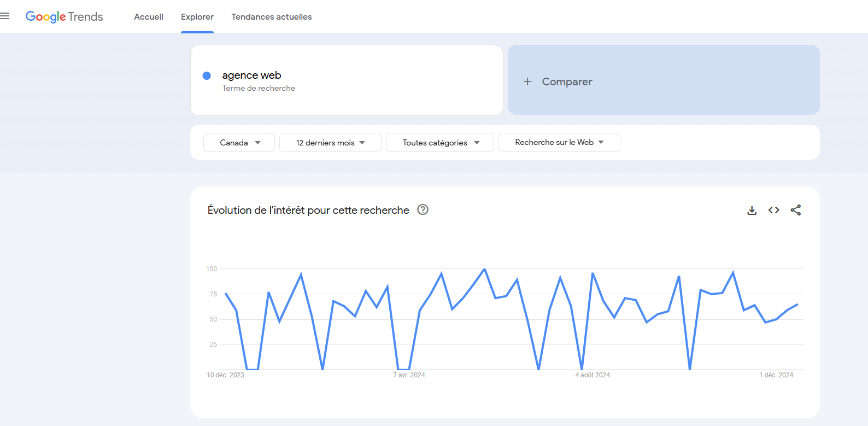868x426 pixels.
Task: Expand the 12 derniers mois dropdown
Action: pyautogui.click(x=330, y=143)
